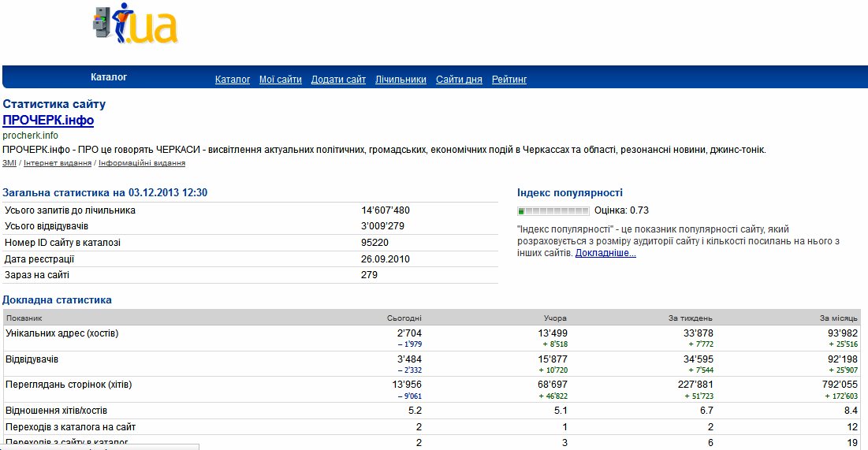Image resolution: width=868 pixels, height=450 pixels.
Task: Select monthly hosts value 93'982
Action: [843, 333]
